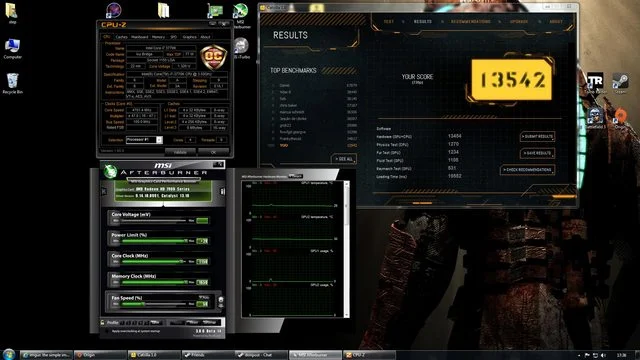This screenshot has width=640, height=360.
Task: Open the ABOUT tab in Catzilla
Action: click(x=556, y=22)
